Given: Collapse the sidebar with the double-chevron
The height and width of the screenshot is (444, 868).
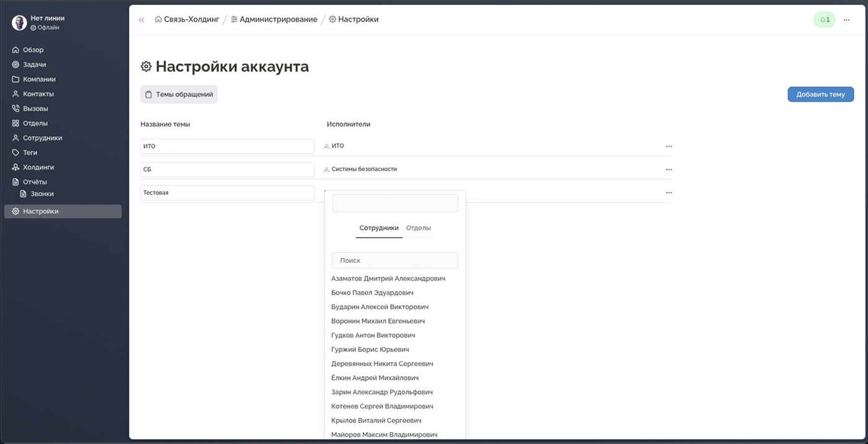Looking at the screenshot, I should point(141,19).
